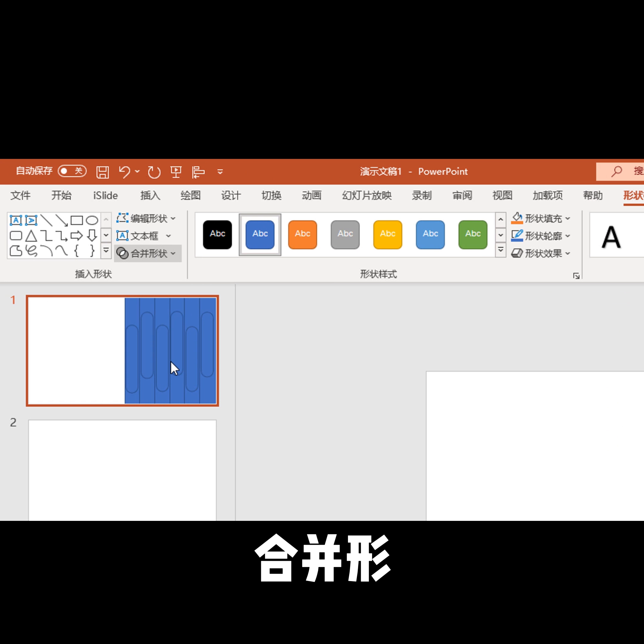The height and width of the screenshot is (644, 644).
Task: Select the vertical text box shape
Action: (x=31, y=220)
